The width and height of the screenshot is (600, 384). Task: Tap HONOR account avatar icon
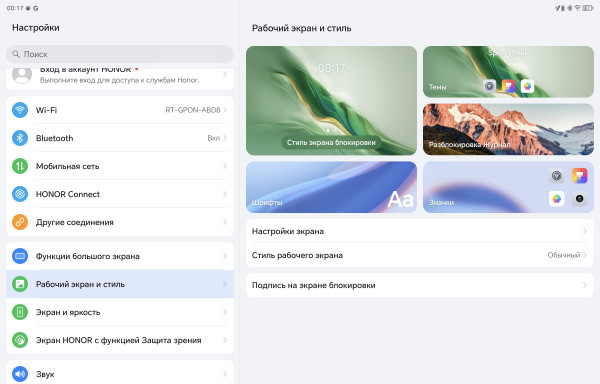(22, 75)
